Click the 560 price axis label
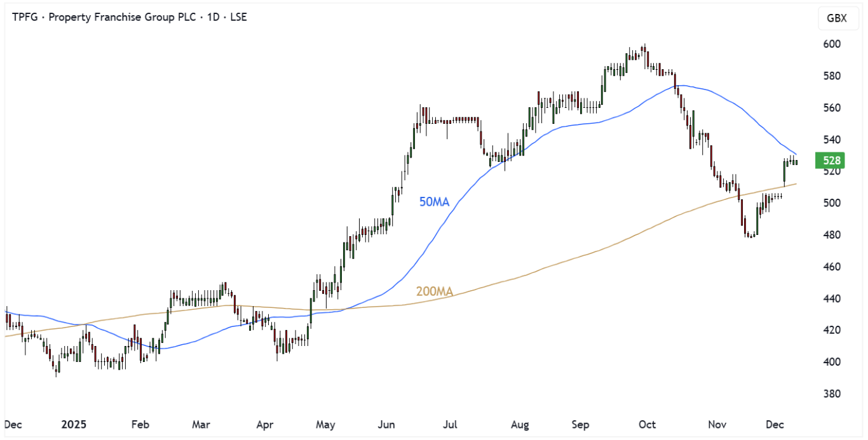Screen dimensions: 868x440 click(832, 108)
